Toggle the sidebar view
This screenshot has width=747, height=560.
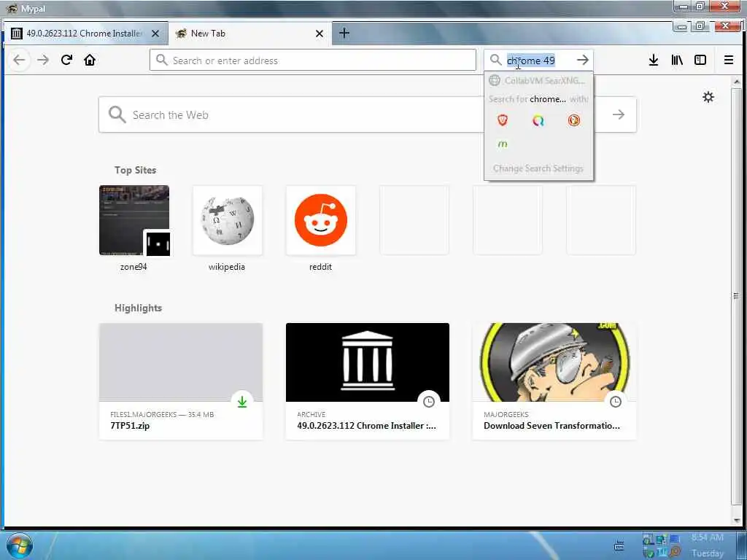[700, 60]
